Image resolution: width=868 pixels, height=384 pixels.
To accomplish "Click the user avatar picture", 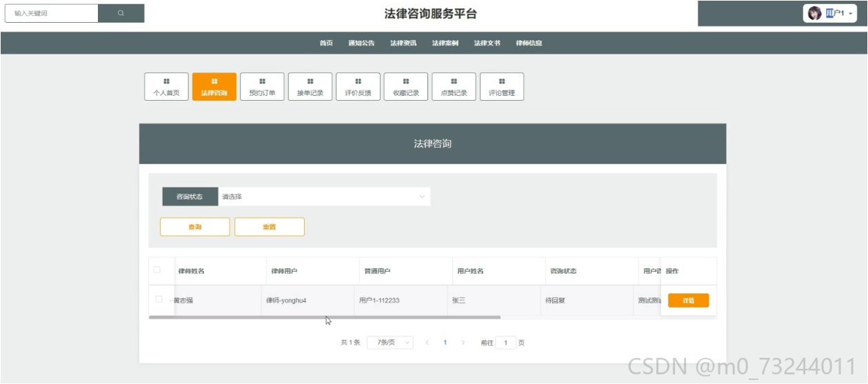I will (815, 13).
